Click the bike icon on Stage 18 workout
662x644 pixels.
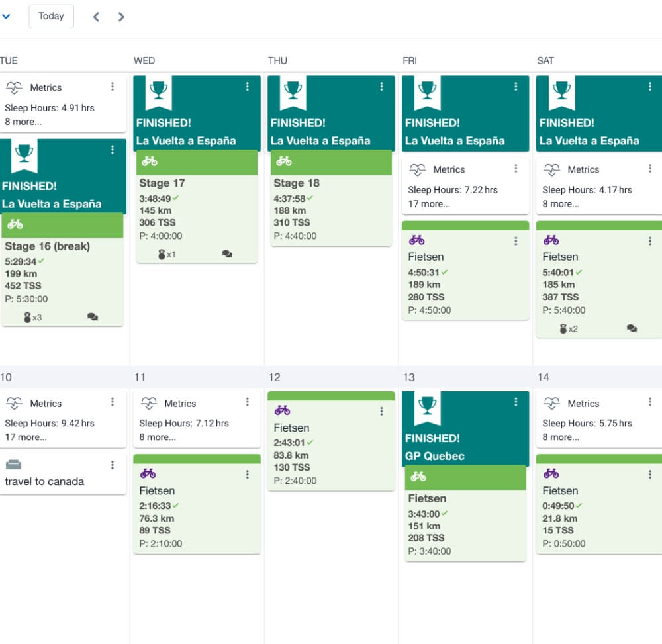(x=283, y=161)
